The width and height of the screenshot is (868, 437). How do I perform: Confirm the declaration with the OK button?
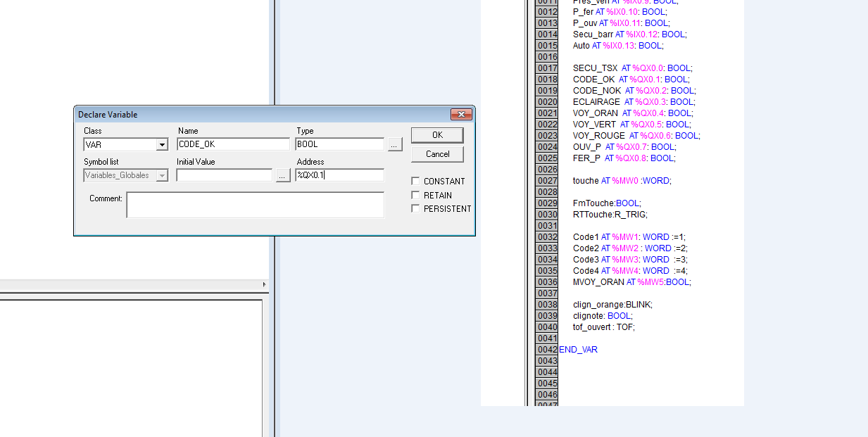437,134
